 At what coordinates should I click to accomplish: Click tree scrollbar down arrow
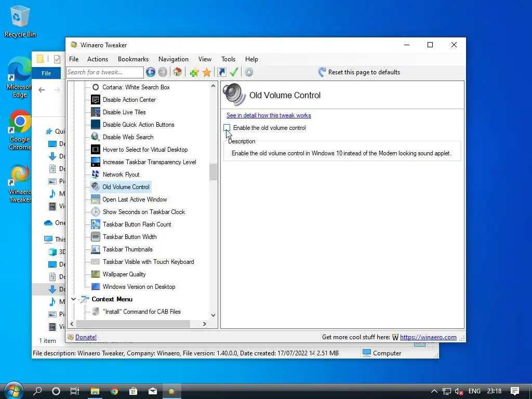213,315
